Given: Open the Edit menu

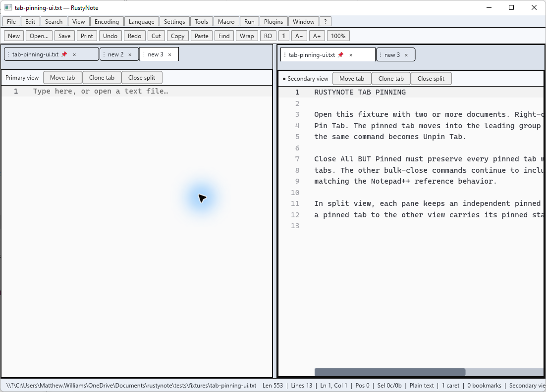Looking at the screenshot, I should coord(30,22).
